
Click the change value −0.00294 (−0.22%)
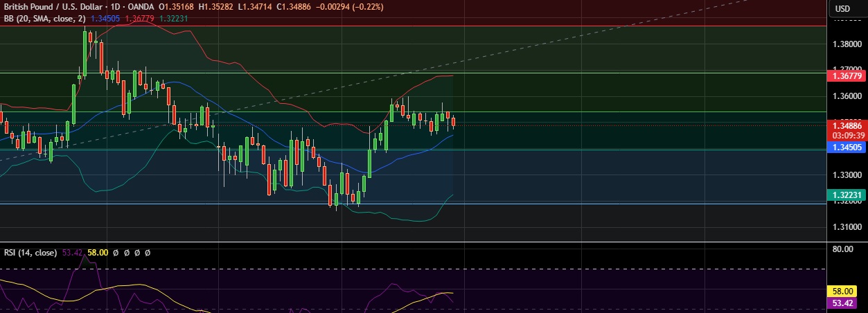(350, 7)
